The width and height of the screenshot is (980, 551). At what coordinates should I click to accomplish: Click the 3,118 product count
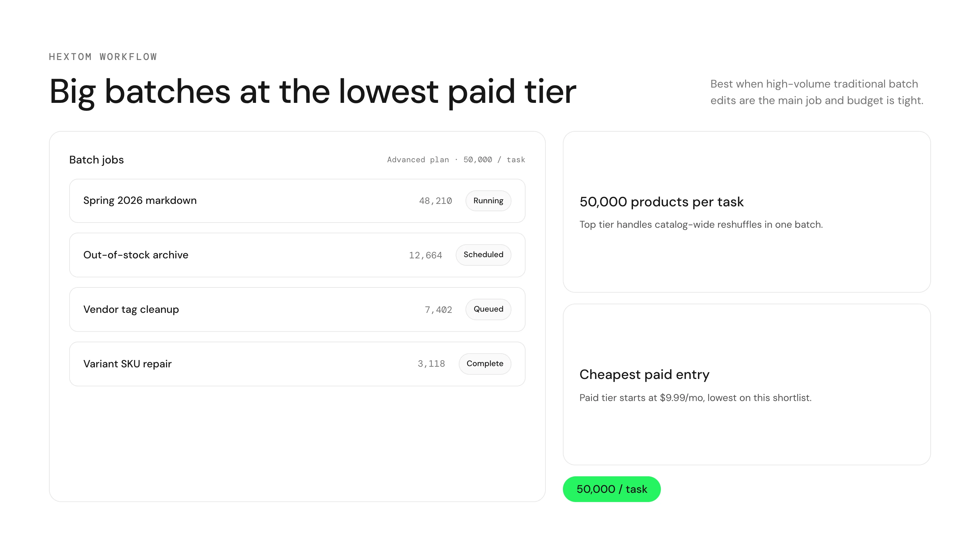431,364
